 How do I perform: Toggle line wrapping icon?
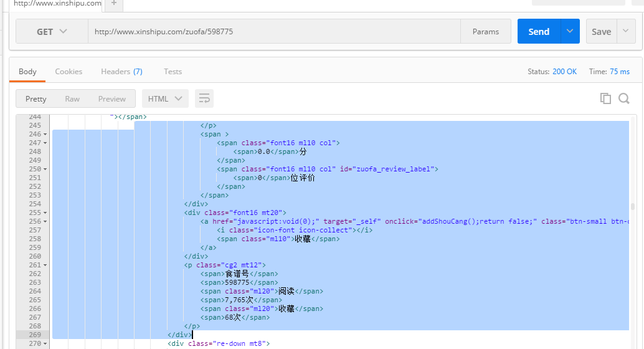click(204, 98)
